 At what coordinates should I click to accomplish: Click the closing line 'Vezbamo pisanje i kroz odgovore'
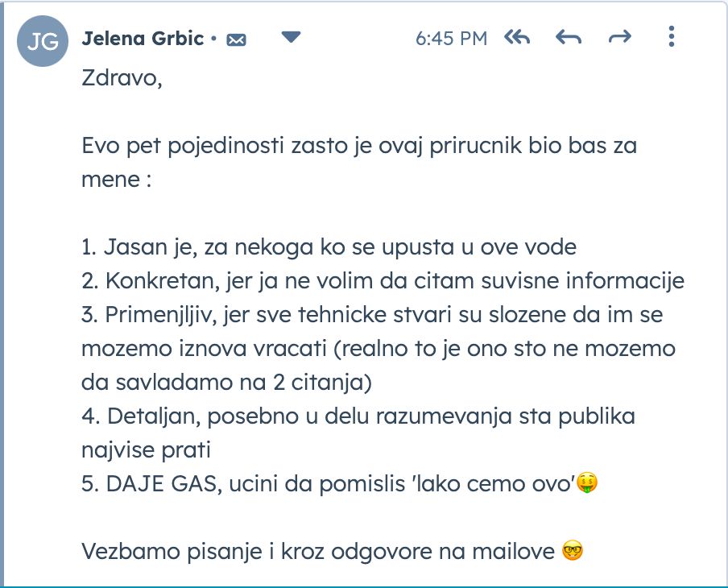click(x=318, y=552)
